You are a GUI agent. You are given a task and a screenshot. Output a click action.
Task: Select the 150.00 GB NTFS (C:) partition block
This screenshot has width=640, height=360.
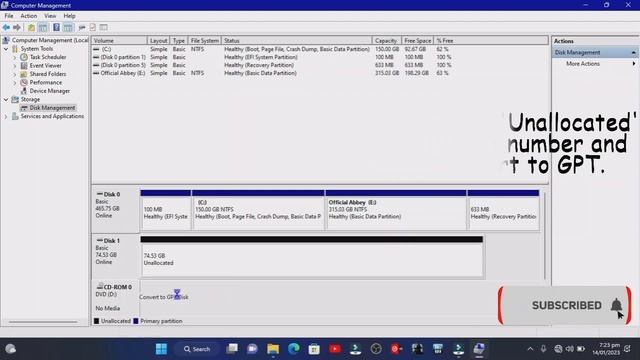coord(258,210)
